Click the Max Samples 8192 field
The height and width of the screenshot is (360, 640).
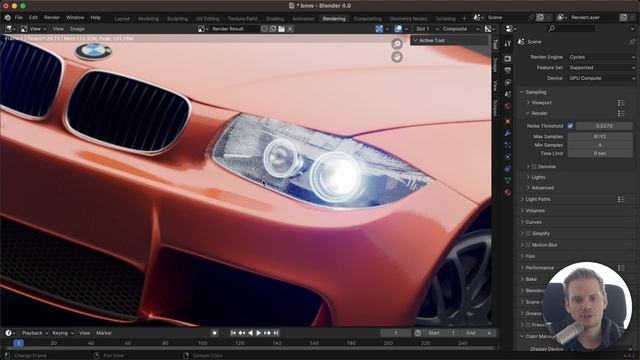(x=600, y=137)
